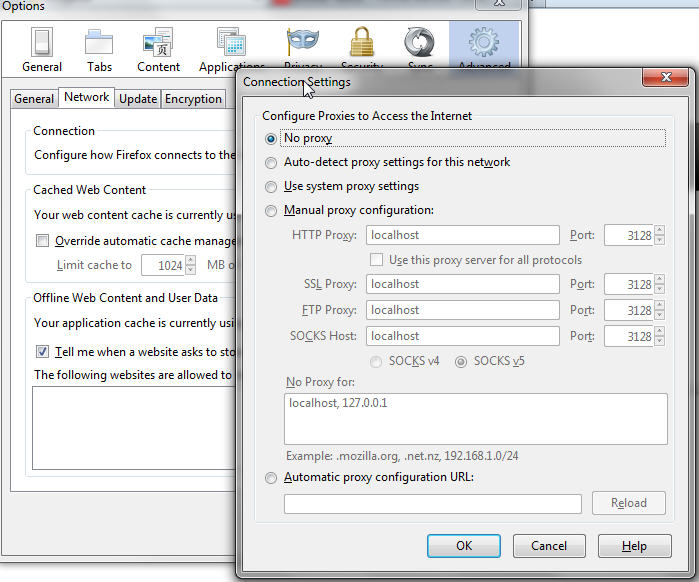699x582 pixels.
Task: Click the Limit cache to value field
Action: click(x=163, y=265)
